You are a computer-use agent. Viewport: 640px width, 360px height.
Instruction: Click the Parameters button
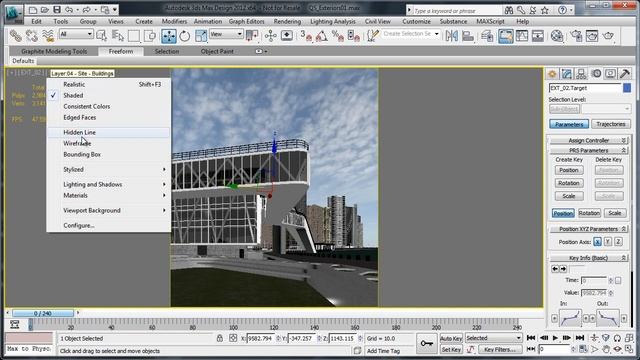coord(569,124)
